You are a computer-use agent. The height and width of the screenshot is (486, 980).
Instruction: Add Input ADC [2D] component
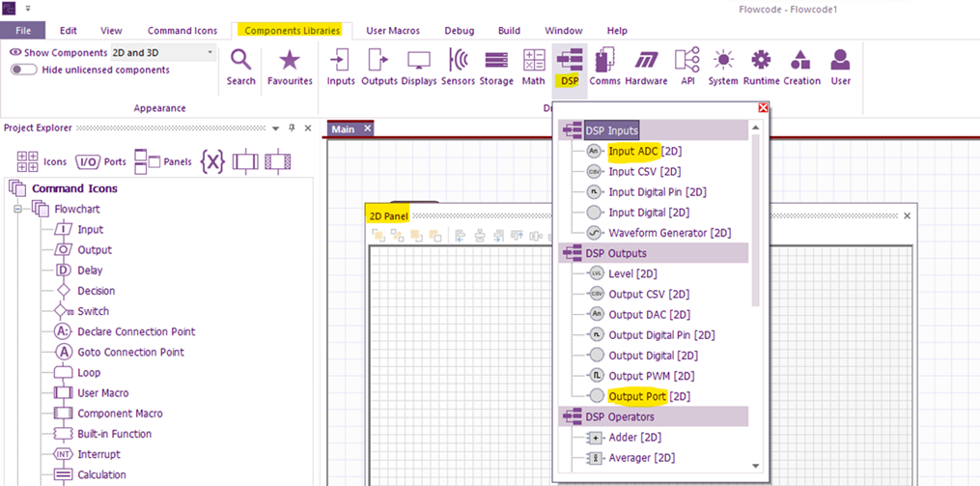coord(634,151)
